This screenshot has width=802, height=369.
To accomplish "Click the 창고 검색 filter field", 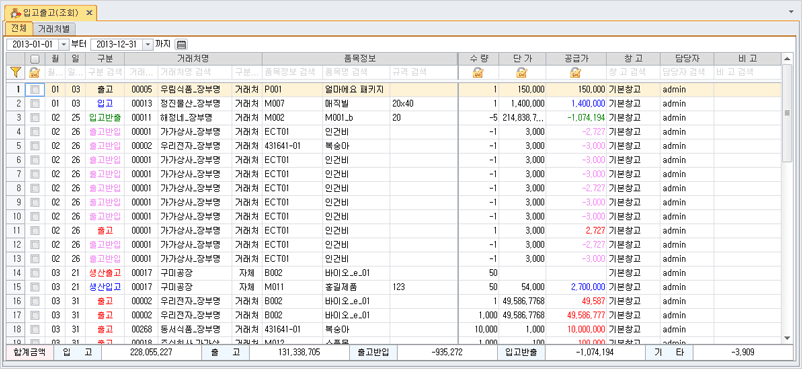I will 633,72.
